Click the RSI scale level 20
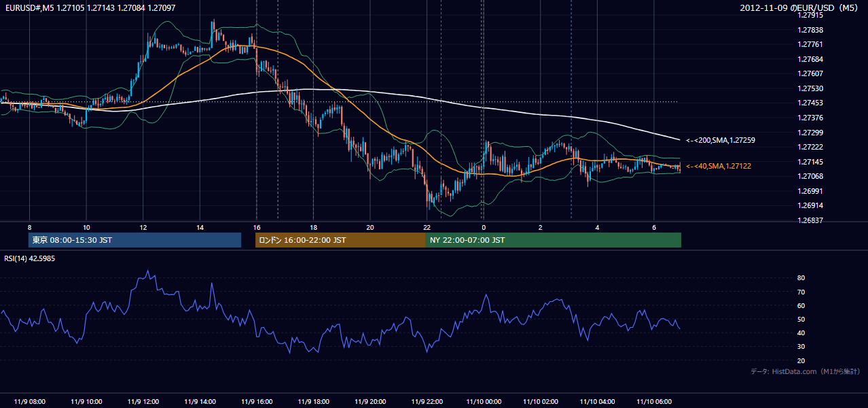This screenshot has height=408, width=868. click(x=801, y=360)
